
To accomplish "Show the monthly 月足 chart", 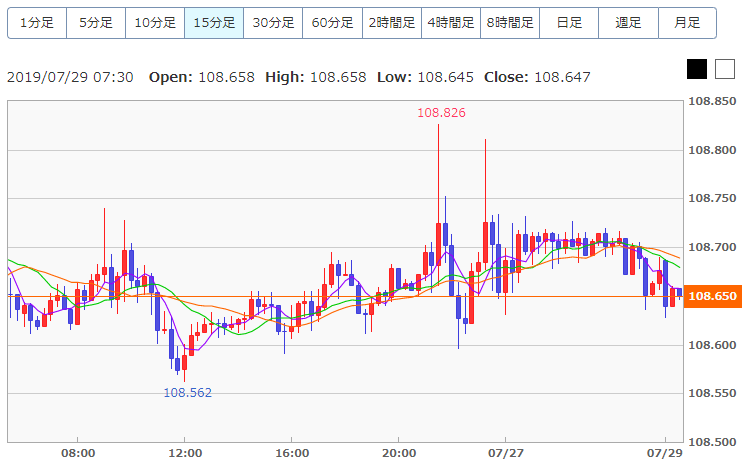I will (687, 22).
